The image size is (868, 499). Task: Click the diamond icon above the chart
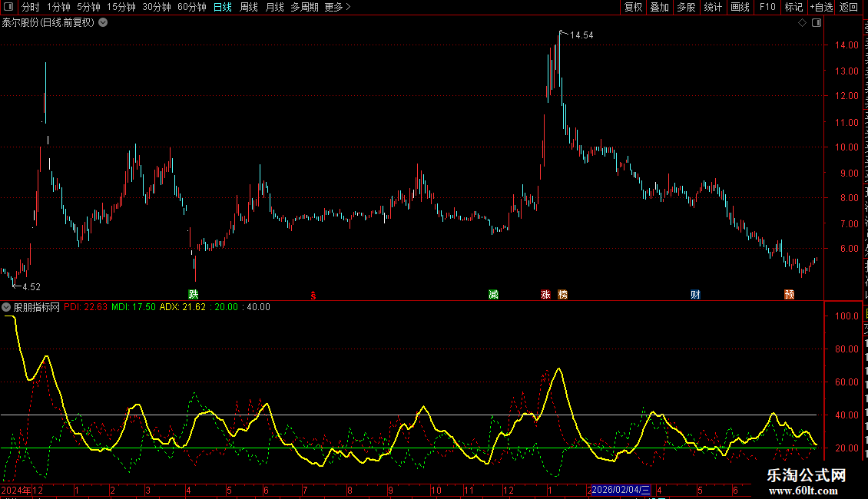pos(802,23)
